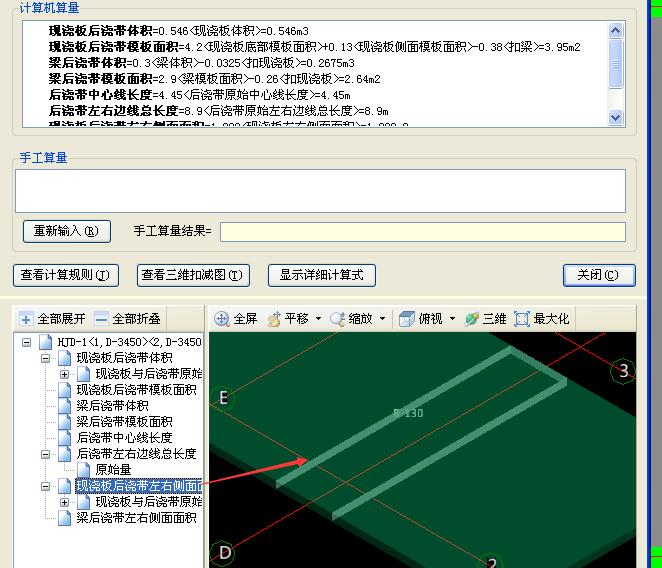
Task: Collapse the HJD-1 root tree node
Action: click(26, 342)
